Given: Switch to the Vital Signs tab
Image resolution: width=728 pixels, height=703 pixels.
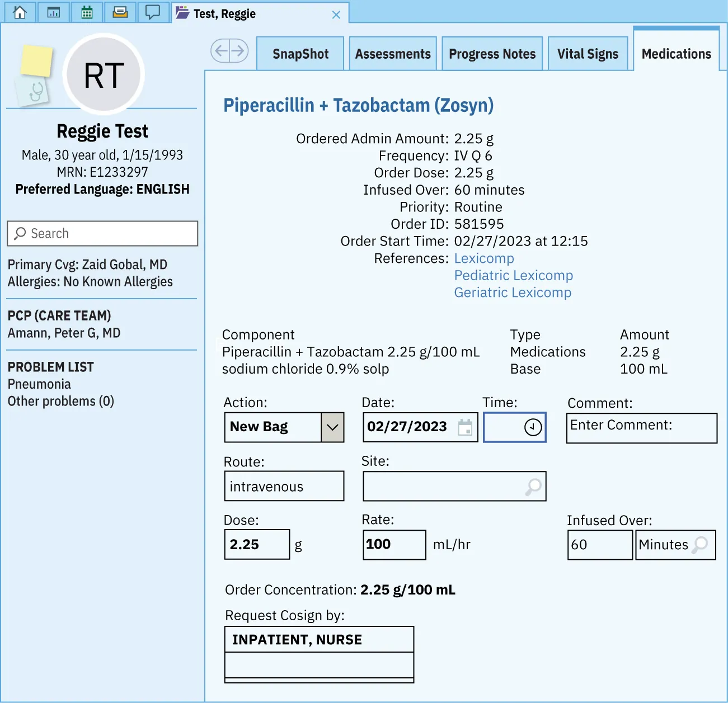Looking at the screenshot, I should pyautogui.click(x=588, y=53).
